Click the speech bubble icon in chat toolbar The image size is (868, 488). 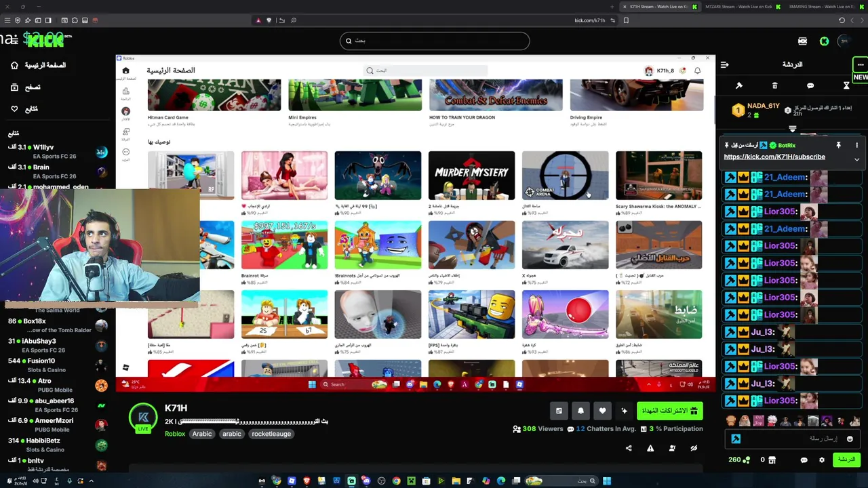pyautogui.click(x=810, y=85)
